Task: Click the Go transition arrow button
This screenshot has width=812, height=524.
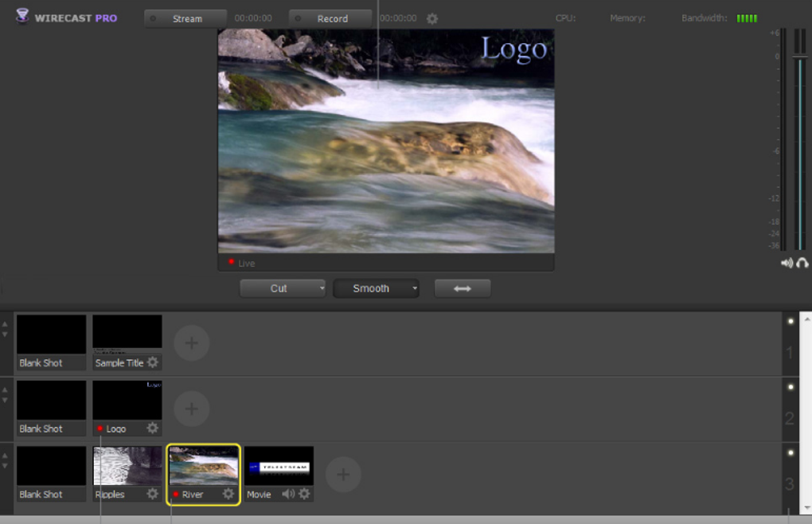Action: [x=463, y=288]
